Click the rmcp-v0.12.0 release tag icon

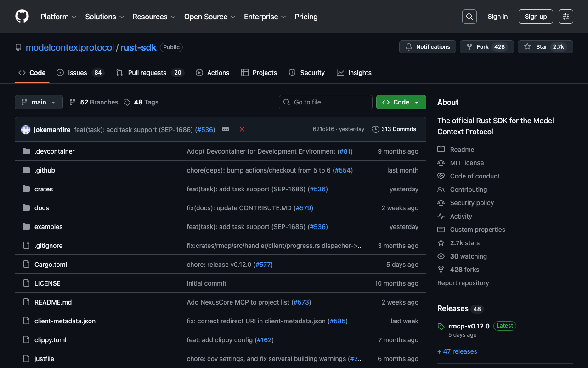pos(441,327)
